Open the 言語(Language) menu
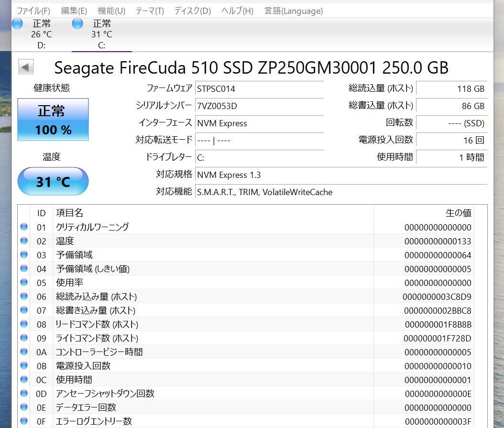The width and height of the screenshot is (504, 428). coord(294,11)
